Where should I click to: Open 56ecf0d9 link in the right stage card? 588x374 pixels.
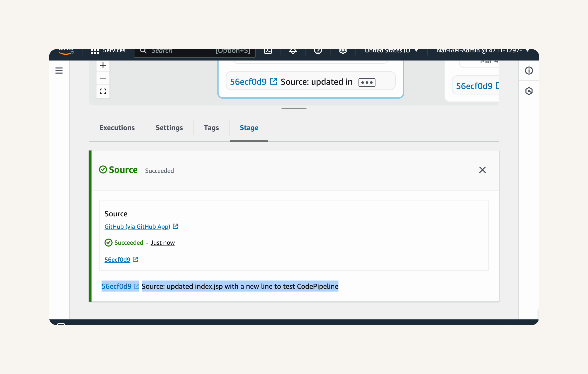(474, 86)
